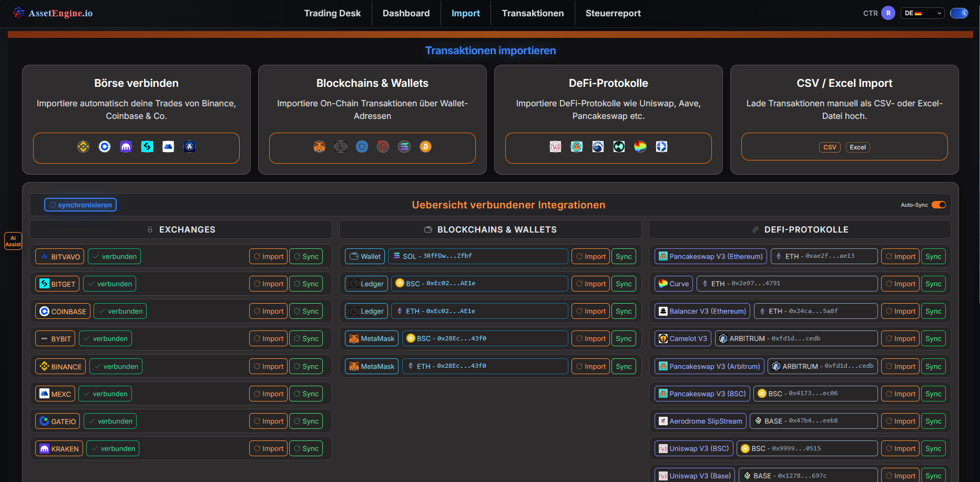The image size is (980, 482).
Task: Click the BITVAVO verbunden status badge
Action: point(114,256)
